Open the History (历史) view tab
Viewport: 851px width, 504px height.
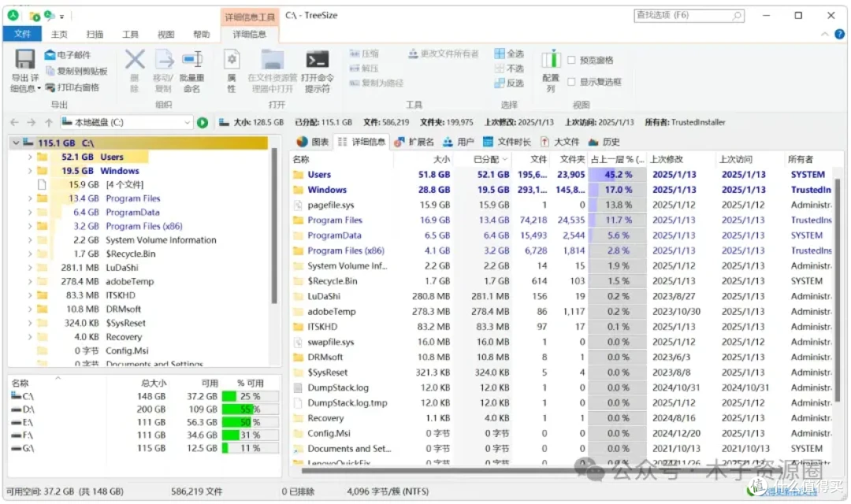click(x=604, y=142)
